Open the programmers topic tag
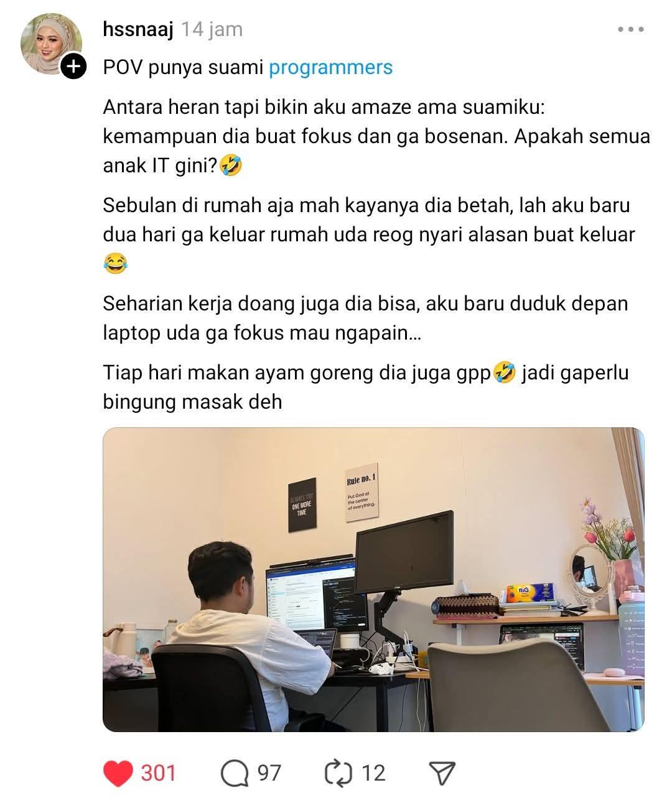This screenshot has height=808, width=672. coord(330,67)
